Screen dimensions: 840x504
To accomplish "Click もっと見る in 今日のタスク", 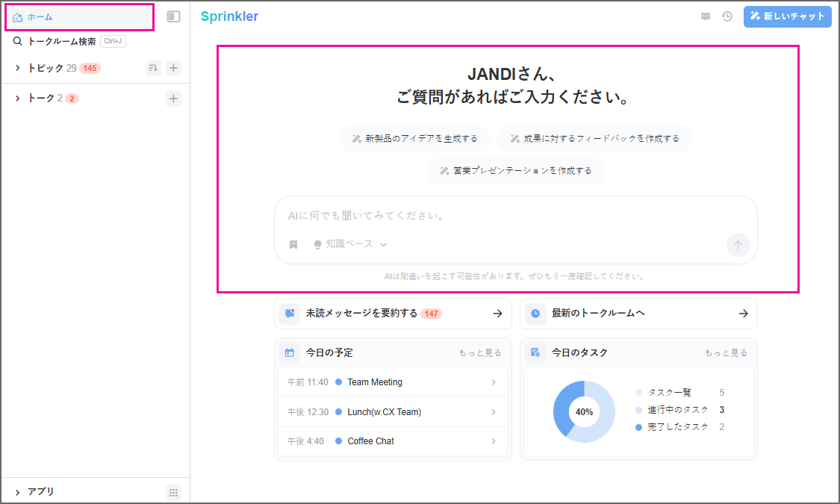I will point(726,353).
